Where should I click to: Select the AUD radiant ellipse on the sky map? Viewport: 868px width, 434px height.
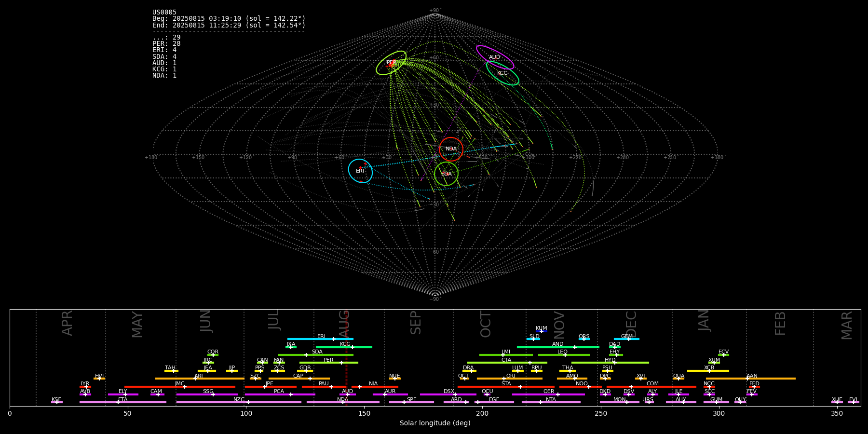(495, 57)
